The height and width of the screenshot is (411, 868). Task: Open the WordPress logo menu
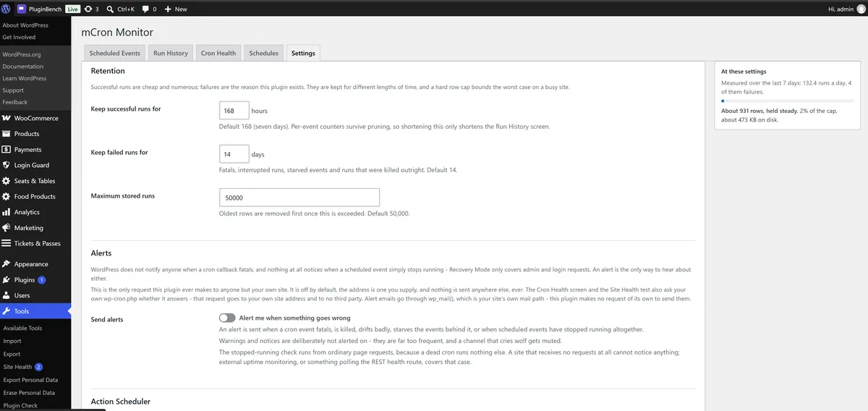pyautogui.click(x=7, y=9)
